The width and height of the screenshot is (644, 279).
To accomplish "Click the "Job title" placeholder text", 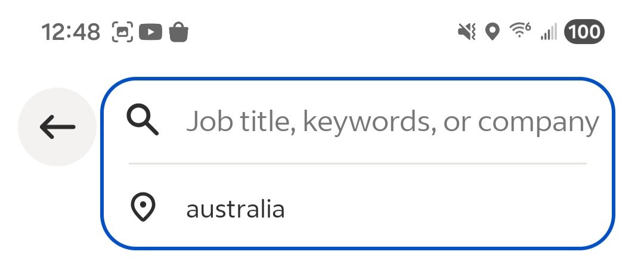I will point(240,122).
